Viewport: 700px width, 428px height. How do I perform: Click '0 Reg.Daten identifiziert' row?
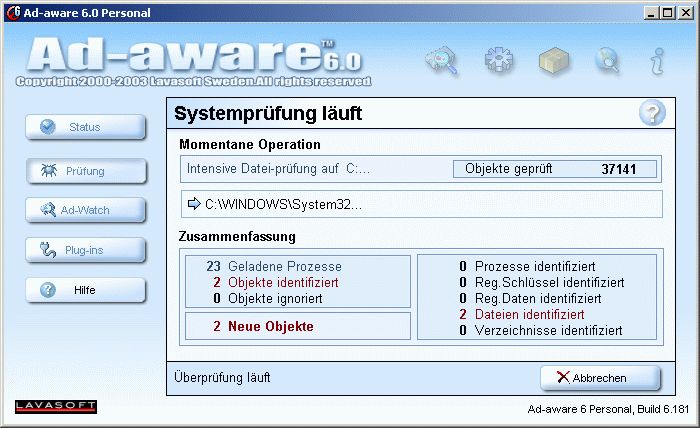click(x=530, y=299)
